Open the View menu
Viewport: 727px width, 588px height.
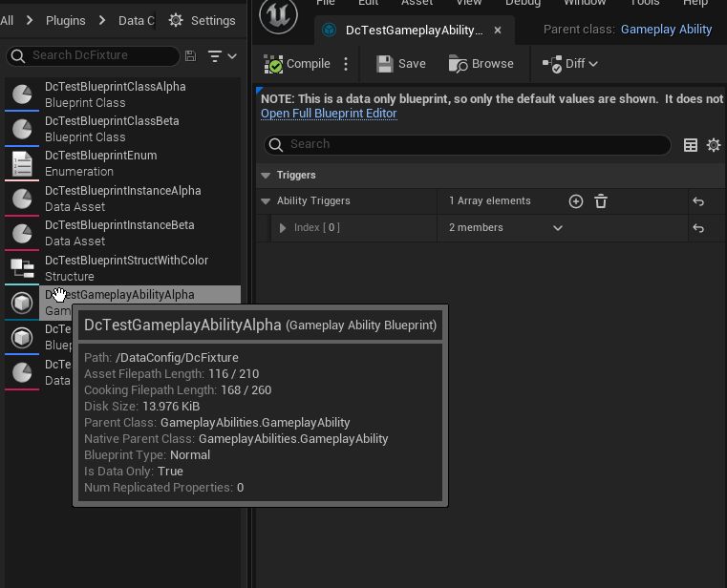pyautogui.click(x=469, y=3)
